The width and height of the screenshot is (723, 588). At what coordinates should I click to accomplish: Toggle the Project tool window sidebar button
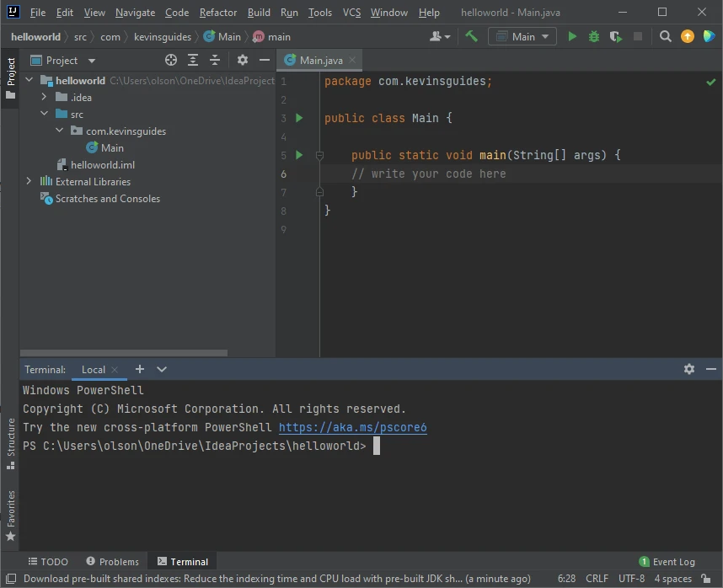[11, 78]
